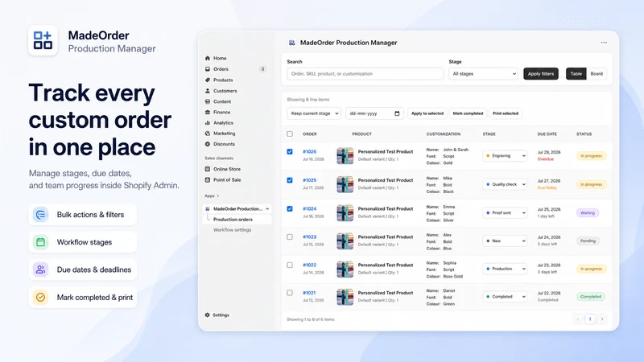Open the three-dot more menu in header
This screenshot has width=644, height=362.
(604, 43)
